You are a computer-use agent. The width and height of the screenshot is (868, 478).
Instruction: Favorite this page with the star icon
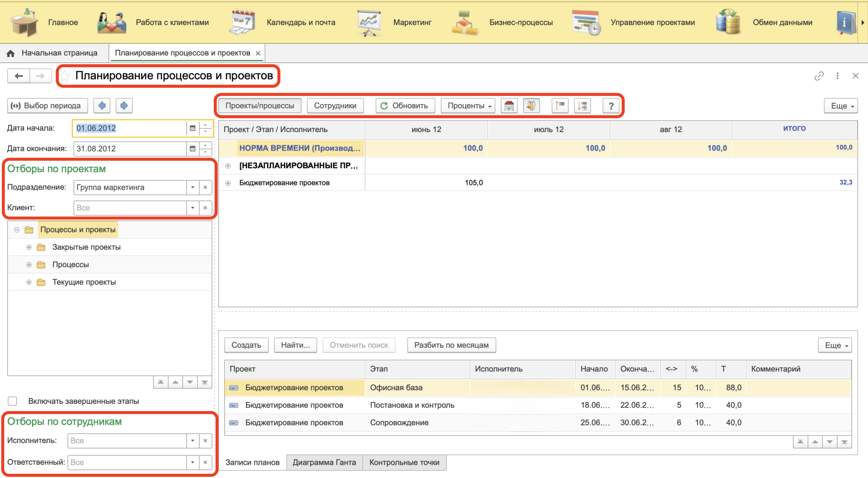pyautogui.click(x=66, y=76)
